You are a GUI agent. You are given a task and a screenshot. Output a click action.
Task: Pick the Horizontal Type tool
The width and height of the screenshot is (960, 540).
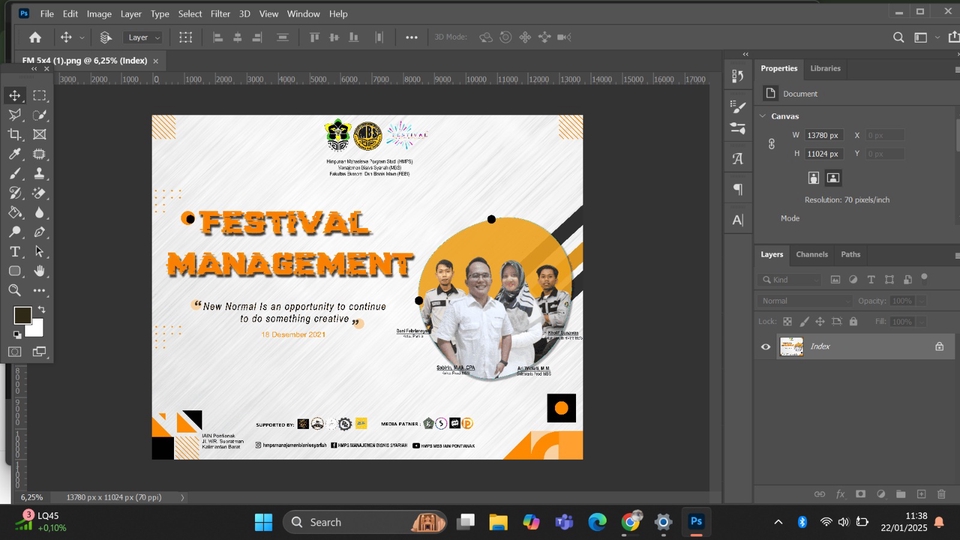(x=15, y=251)
